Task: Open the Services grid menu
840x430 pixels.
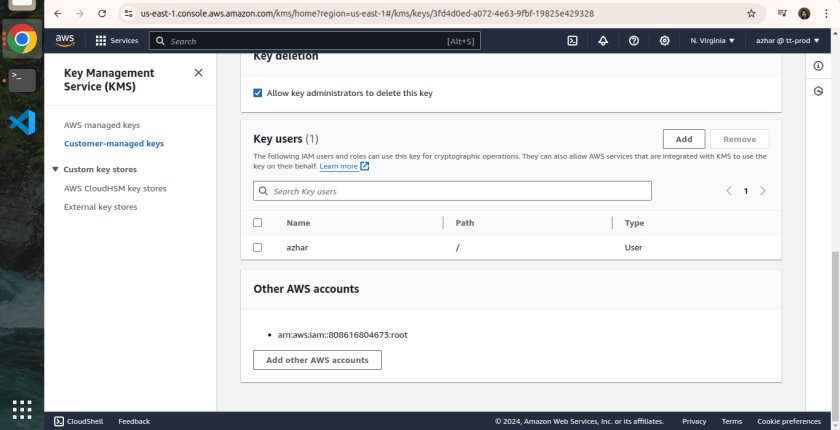Action: pyautogui.click(x=116, y=41)
